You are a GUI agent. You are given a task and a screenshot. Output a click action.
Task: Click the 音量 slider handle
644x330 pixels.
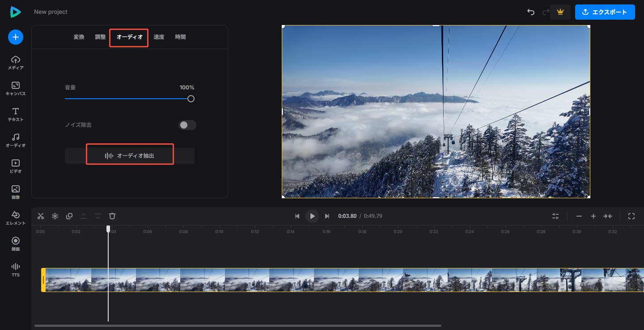[191, 99]
